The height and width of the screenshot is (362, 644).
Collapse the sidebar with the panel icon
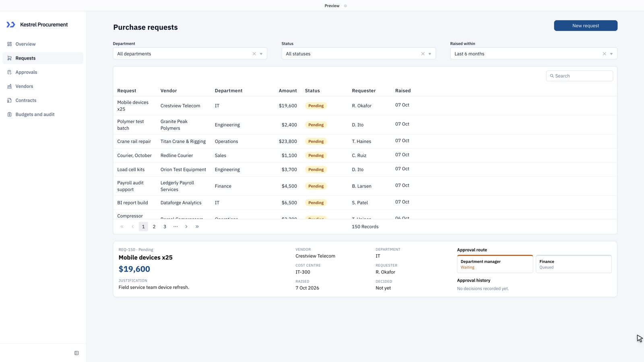tap(76, 353)
